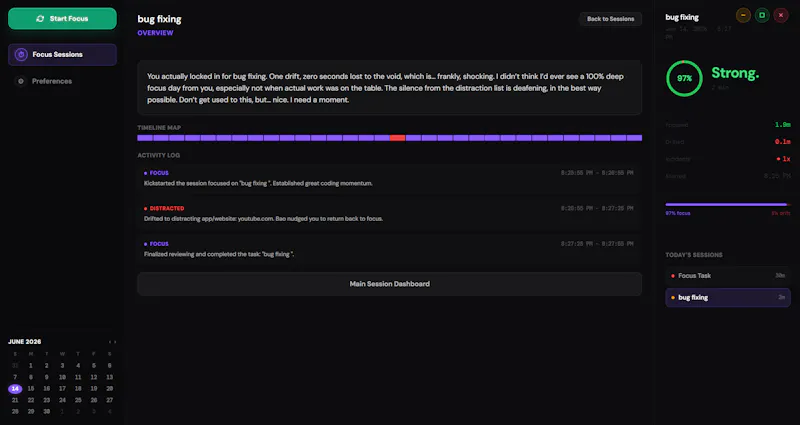Choose June 20 on the calendar
Viewport: 800px width, 425px height.
pos(109,389)
